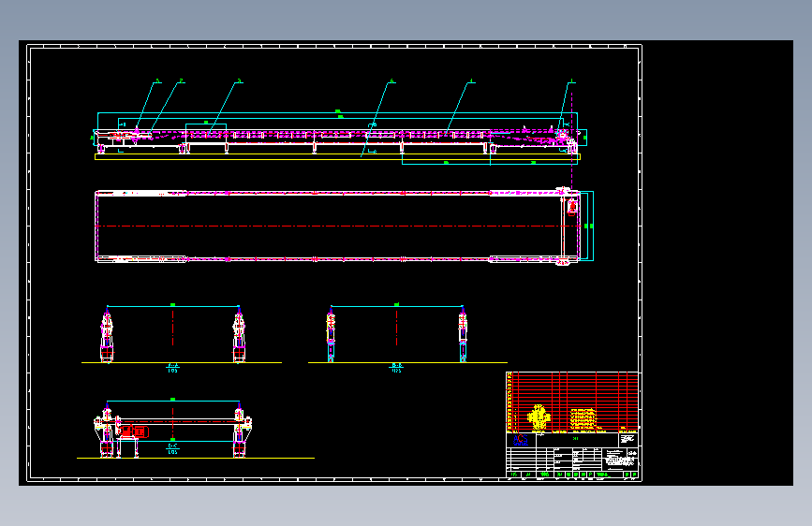Click the callout number atop the rightmost leader line
The image size is (812, 526).
572,80
